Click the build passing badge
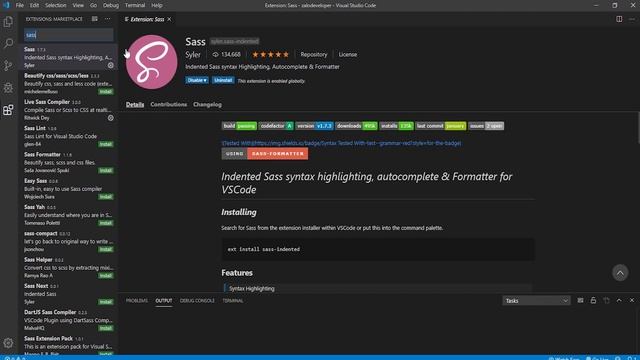The width and height of the screenshot is (640, 360). click(239, 126)
